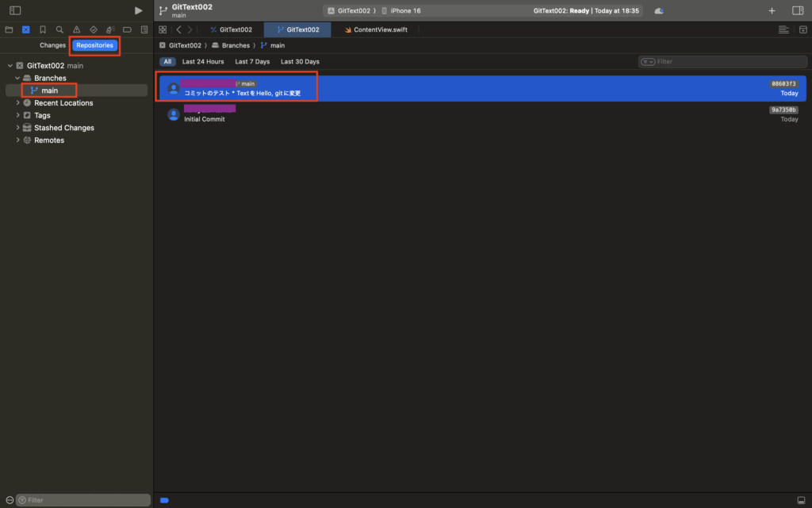Collapse the Branches group
The width and height of the screenshot is (812, 508).
coord(17,79)
